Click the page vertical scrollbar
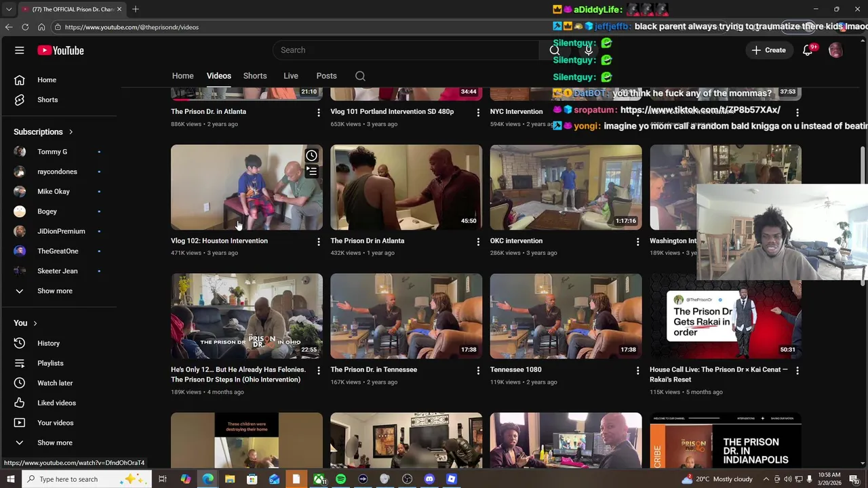Image resolution: width=868 pixels, height=488 pixels. pos(863,217)
